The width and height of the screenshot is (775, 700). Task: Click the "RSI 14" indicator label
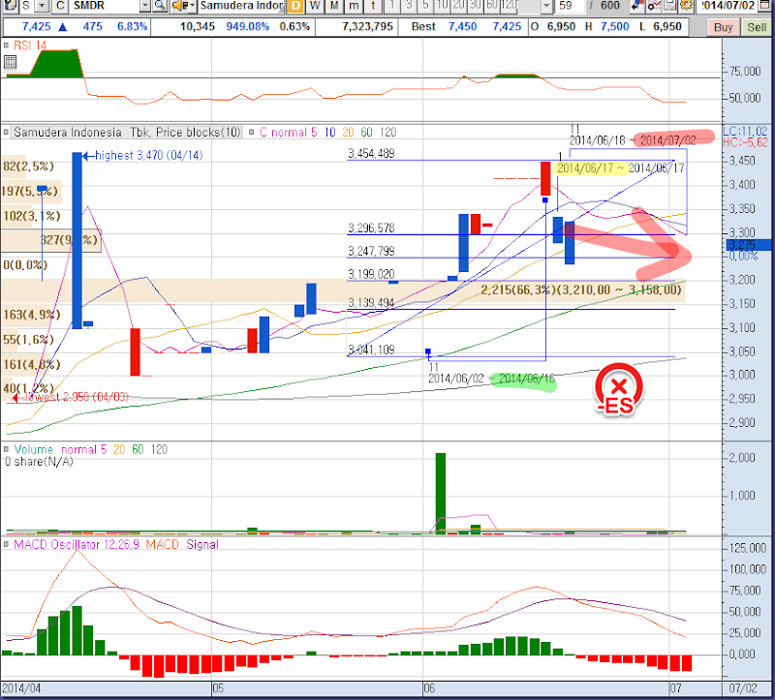(30, 46)
